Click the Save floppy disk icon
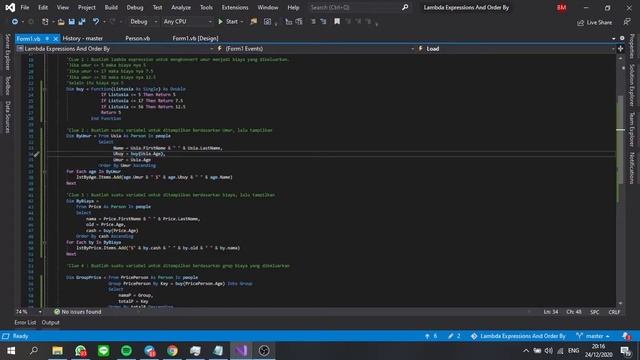 click(x=71, y=22)
